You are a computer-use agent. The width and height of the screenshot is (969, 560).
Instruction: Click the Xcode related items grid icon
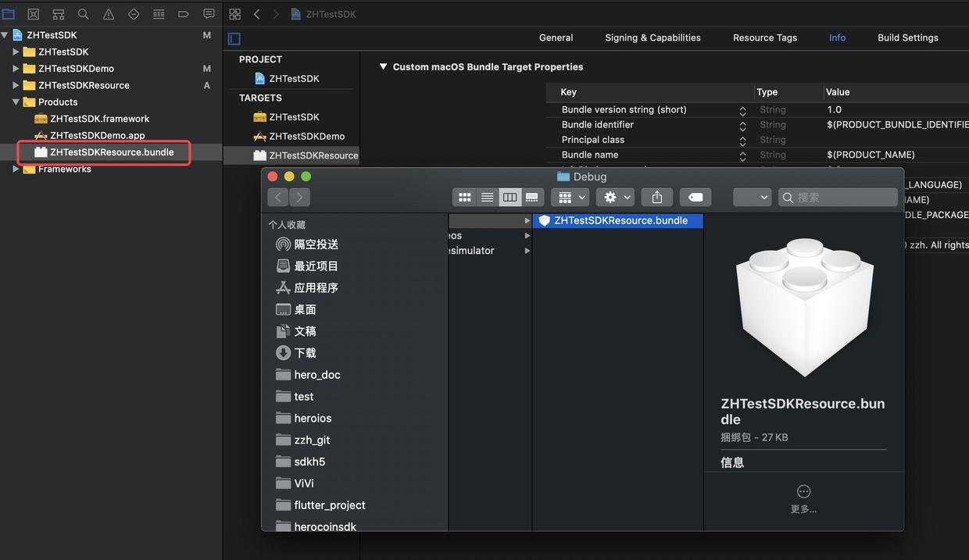click(234, 14)
